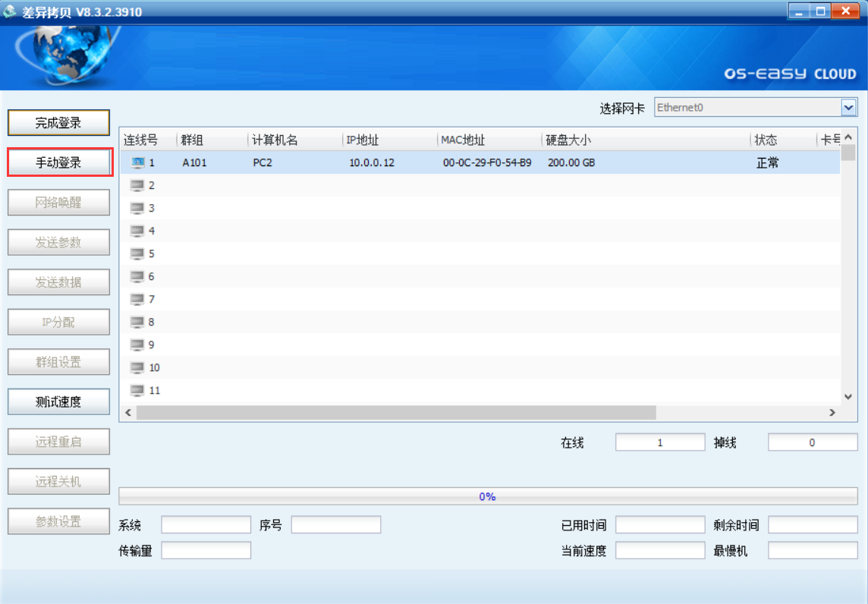Click the 系统 input field
868x604 pixels.
pyautogui.click(x=206, y=525)
